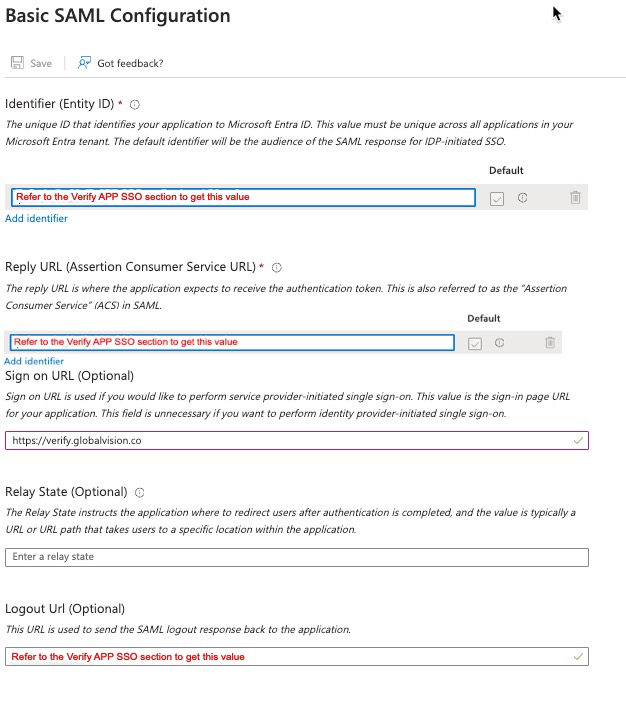Image resolution: width=626 pixels, height=722 pixels.
Task: Delete the Reply URL entry with trash icon
Action: 550,343
